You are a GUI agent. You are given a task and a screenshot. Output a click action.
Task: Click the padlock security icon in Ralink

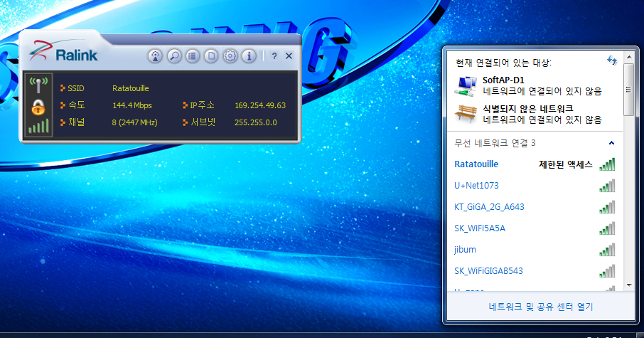point(38,107)
